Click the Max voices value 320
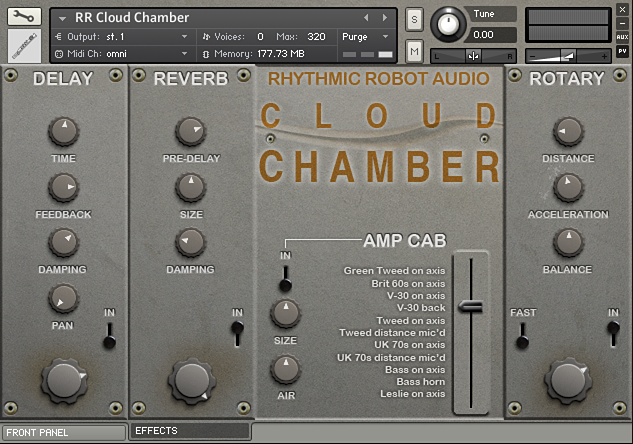 tap(316, 37)
